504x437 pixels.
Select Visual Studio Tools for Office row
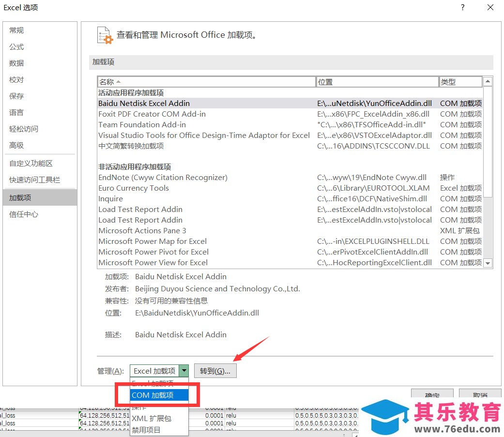click(290, 136)
